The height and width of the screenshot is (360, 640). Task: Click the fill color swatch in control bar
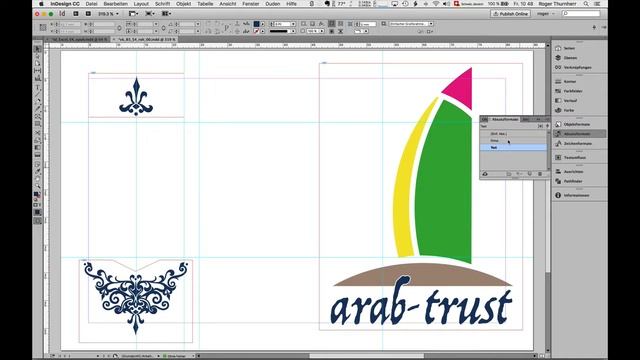pos(256,24)
